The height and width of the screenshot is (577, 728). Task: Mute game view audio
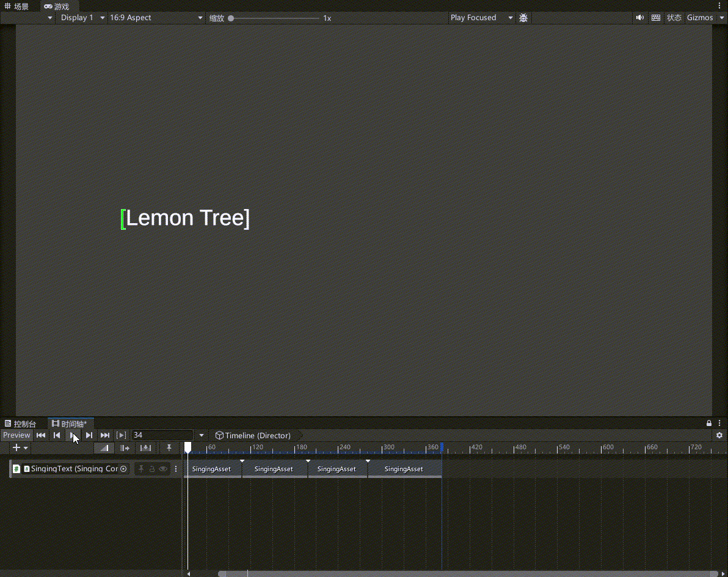[639, 18]
